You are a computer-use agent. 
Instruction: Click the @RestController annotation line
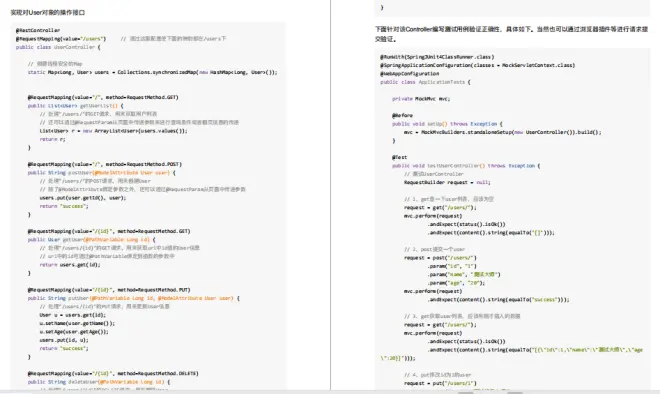(38, 30)
